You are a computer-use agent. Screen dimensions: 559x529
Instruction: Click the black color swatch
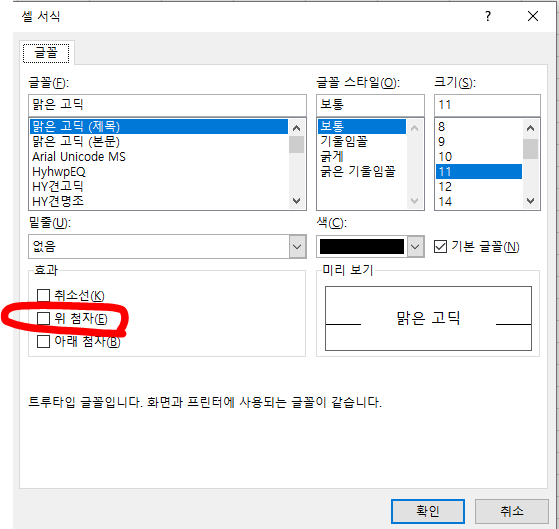coord(361,247)
